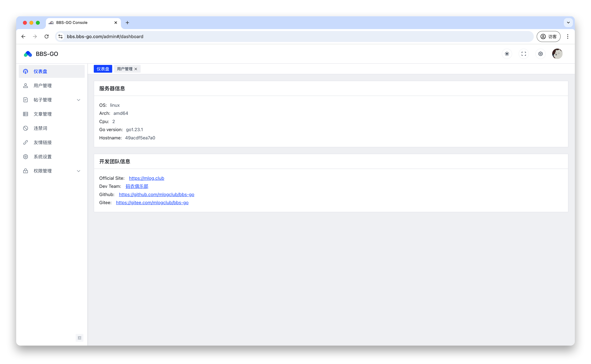The image size is (591, 364).
Task: Click the user person icon in sidebar
Action: click(x=26, y=85)
